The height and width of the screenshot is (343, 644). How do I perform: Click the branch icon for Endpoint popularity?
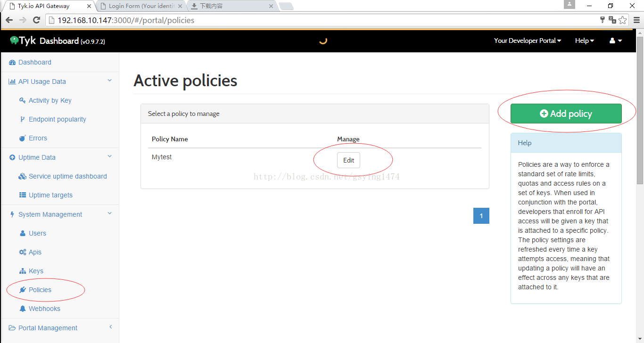tap(22, 119)
